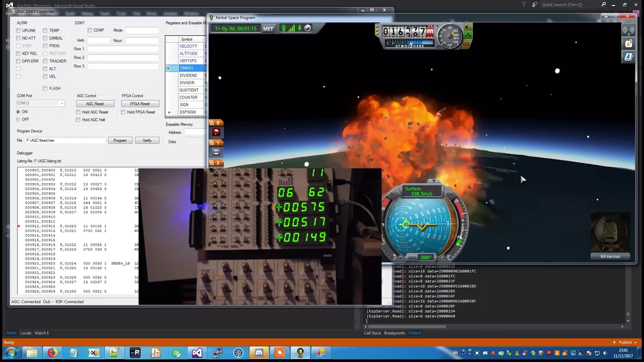Click the altimeter digit readout in KSP
The width and height of the screenshot is (644, 362).
pyautogui.click(x=408, y=32)
